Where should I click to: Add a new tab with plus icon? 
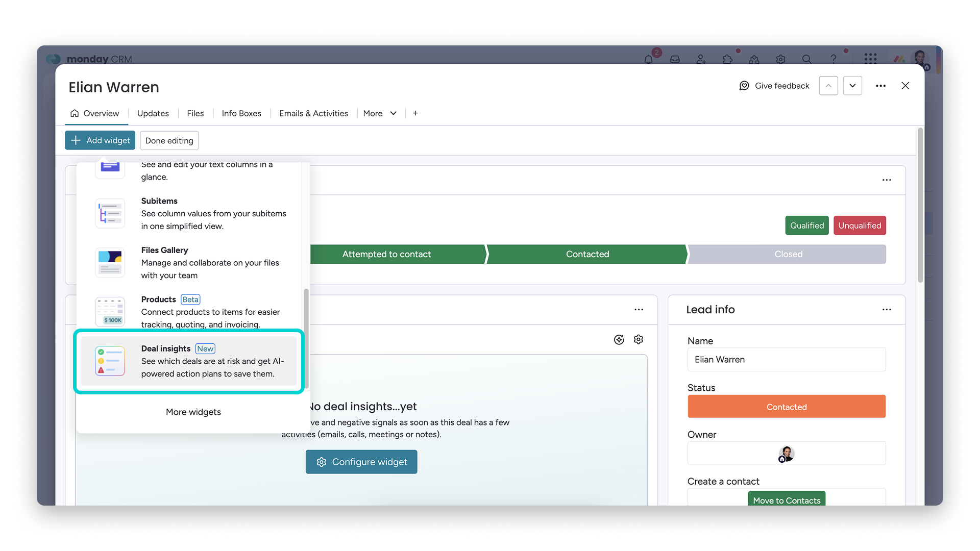click(415, 113)
